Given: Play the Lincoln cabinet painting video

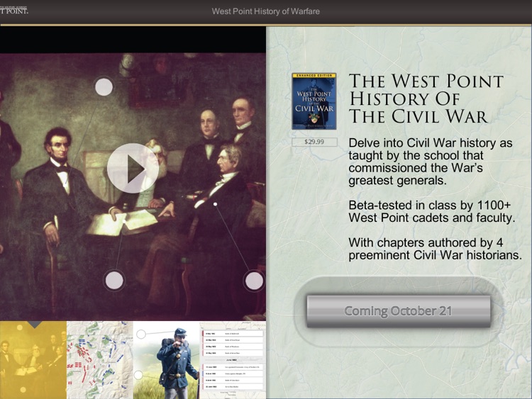Looking at the screenshot, I should coord(133,168).
